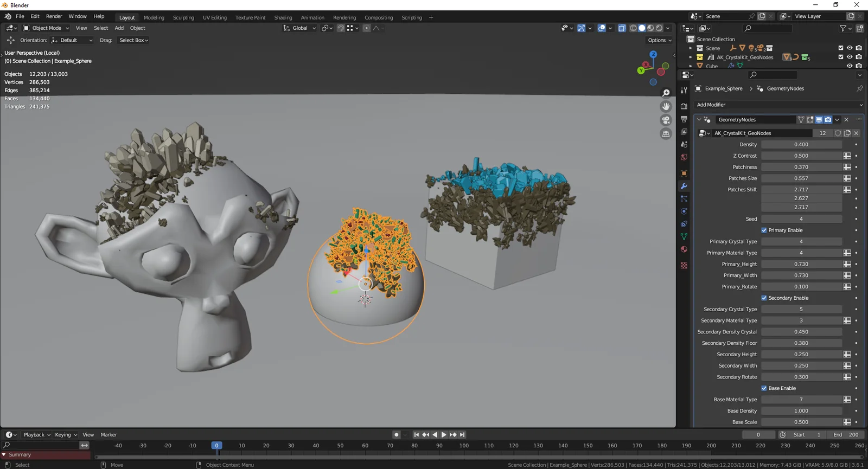Collapse the GeometryNodes modifier panel
Screen dimensions: 868x469
(699, 120)
